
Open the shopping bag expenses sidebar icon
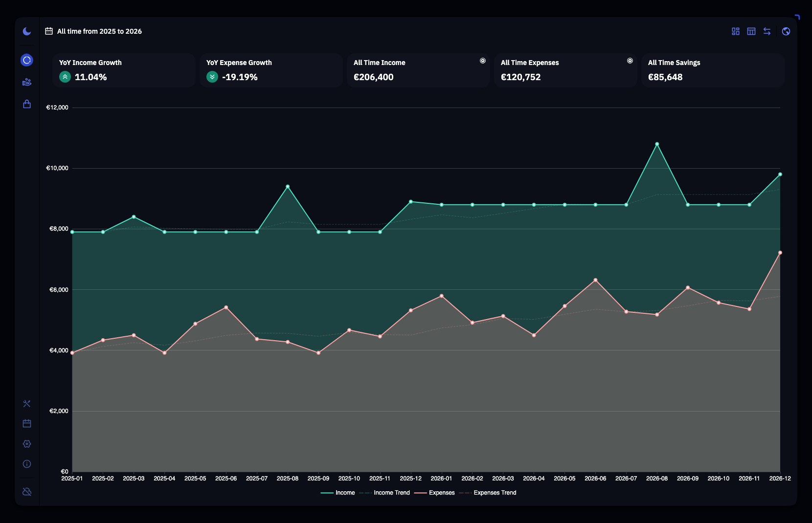click(27, 104)
